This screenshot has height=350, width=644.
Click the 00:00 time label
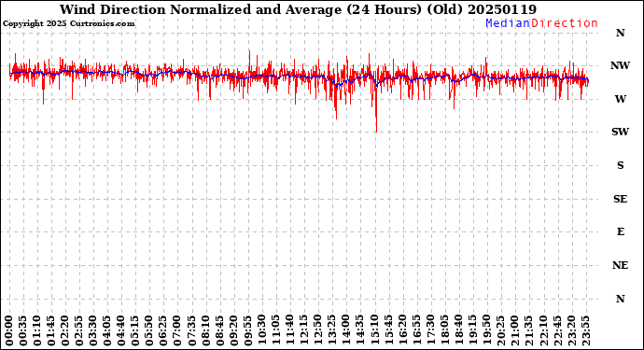pos(9,330)
